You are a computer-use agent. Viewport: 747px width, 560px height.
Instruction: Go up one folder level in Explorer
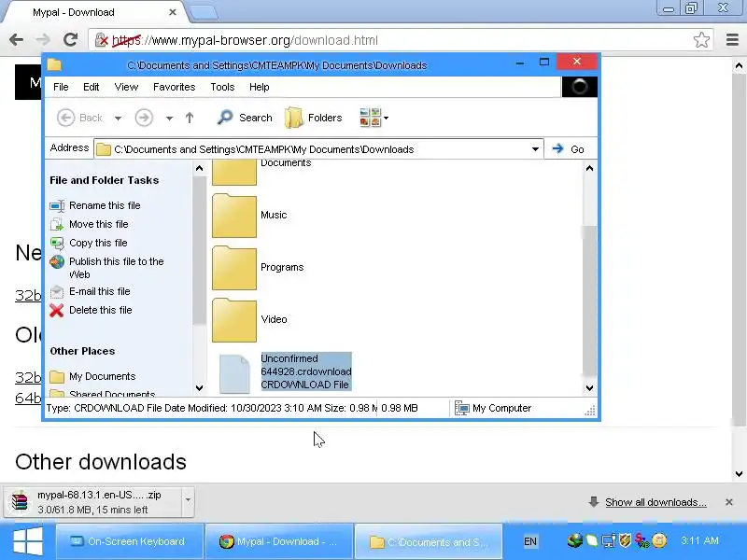pos(190,118)
